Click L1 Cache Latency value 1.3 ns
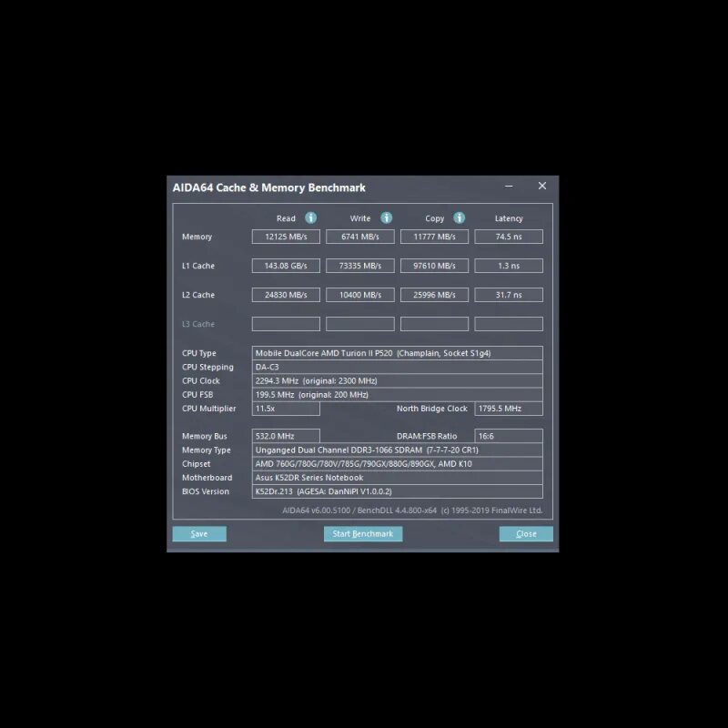Viewport: 728px width, 728px height. coord(509,266)
